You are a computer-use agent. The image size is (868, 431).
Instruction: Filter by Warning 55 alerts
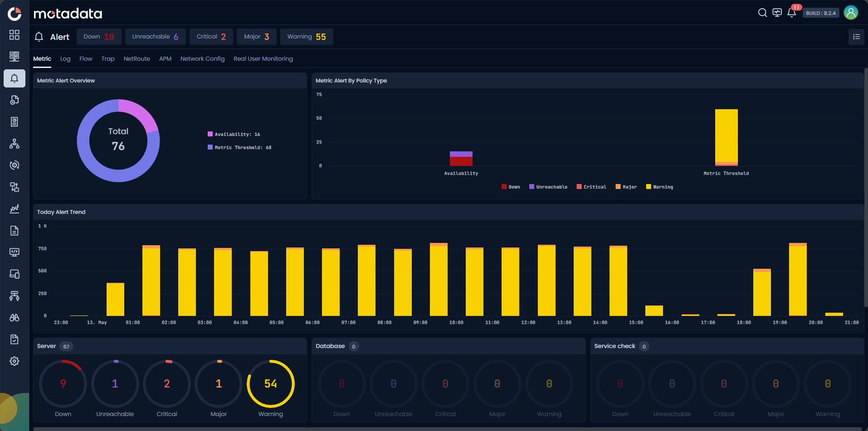click(x=307, y=37)
